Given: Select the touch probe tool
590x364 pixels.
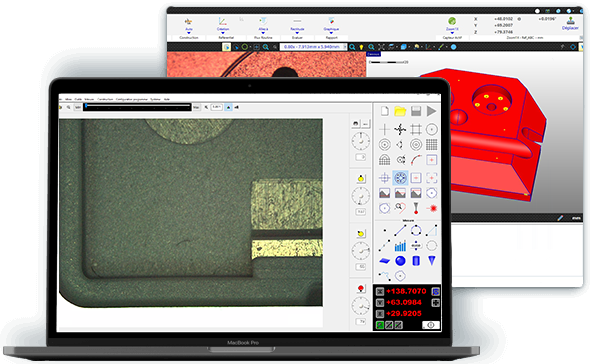Looking at the screenshot, I should (x=416, y=208).
